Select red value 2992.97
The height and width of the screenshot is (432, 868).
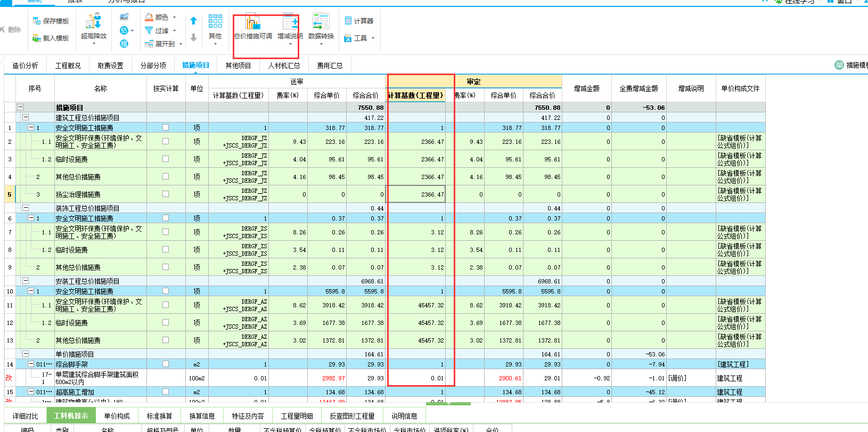coord(333,378)
